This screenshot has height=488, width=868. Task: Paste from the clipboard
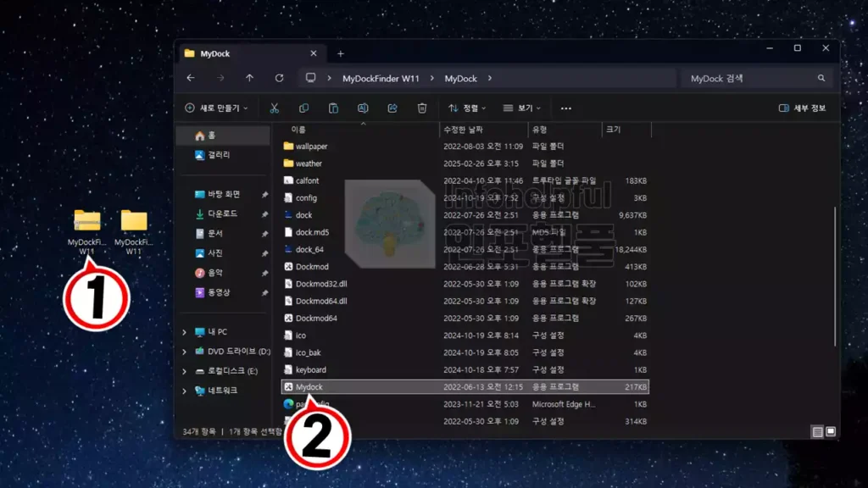333,108
